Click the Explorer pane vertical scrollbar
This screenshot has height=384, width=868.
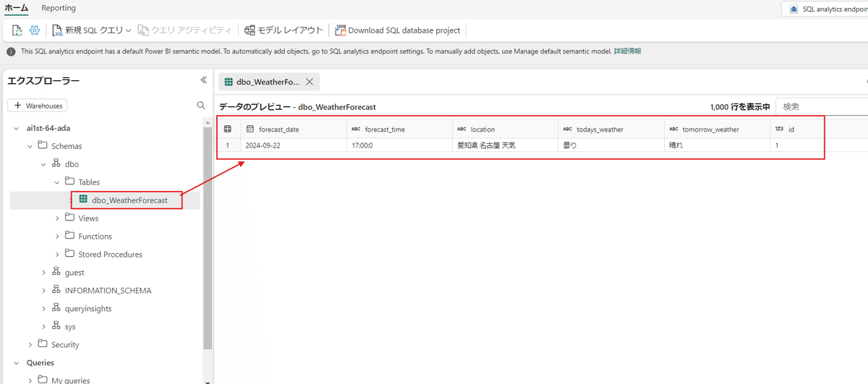(208, 239)
